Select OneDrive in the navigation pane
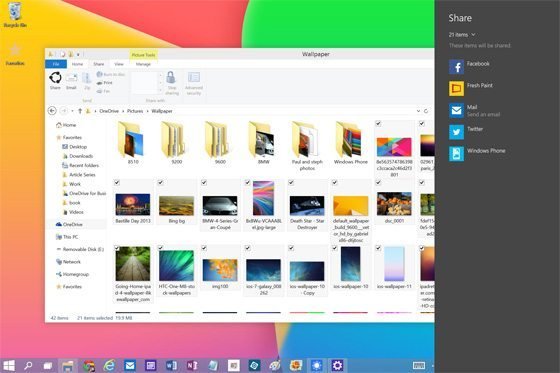Viewport: 560px width, 373px height. click(x=69, y=224)
